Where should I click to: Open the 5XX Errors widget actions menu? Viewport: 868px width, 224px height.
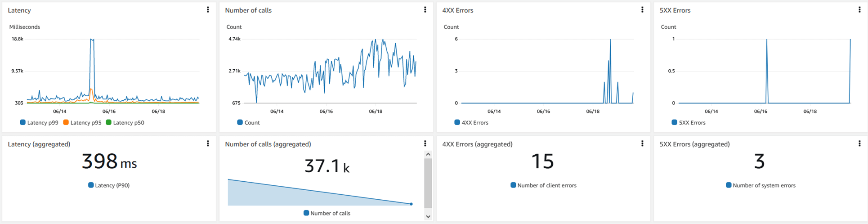[x=859, y=10]
